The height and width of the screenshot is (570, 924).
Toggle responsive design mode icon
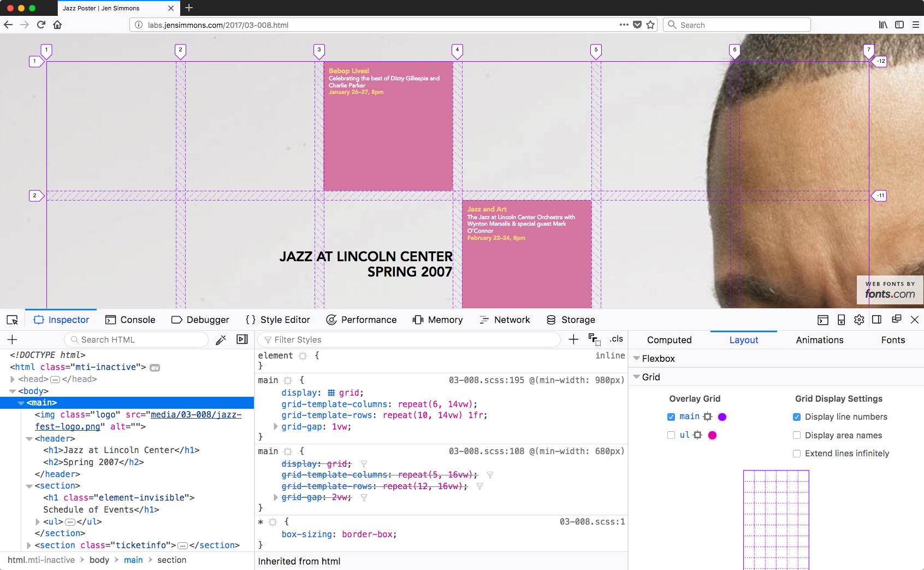pyautogui.click(x=841, y=320)
